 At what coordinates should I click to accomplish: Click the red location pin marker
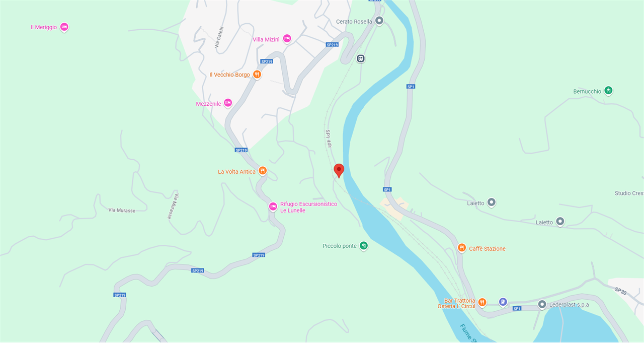point(339,170)
